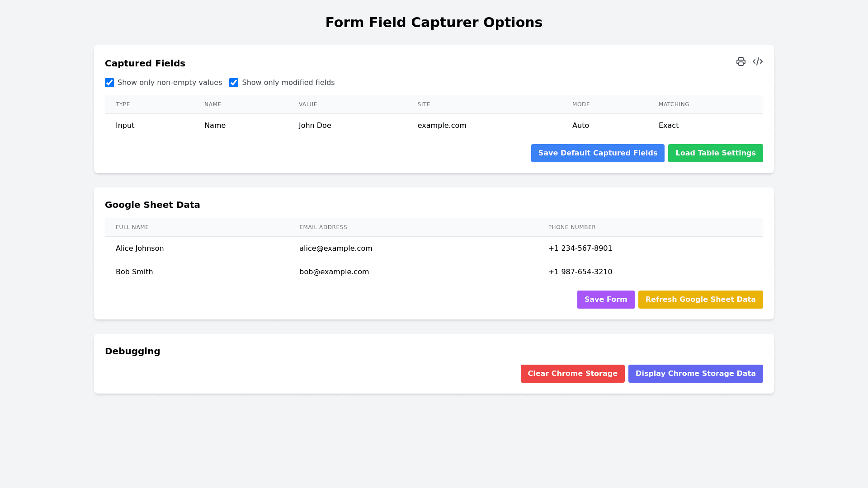This screenshot has height=488, width=868.
Task: Click the Auto mode cell
Action: pyautogui.click(x=580, y=126)
